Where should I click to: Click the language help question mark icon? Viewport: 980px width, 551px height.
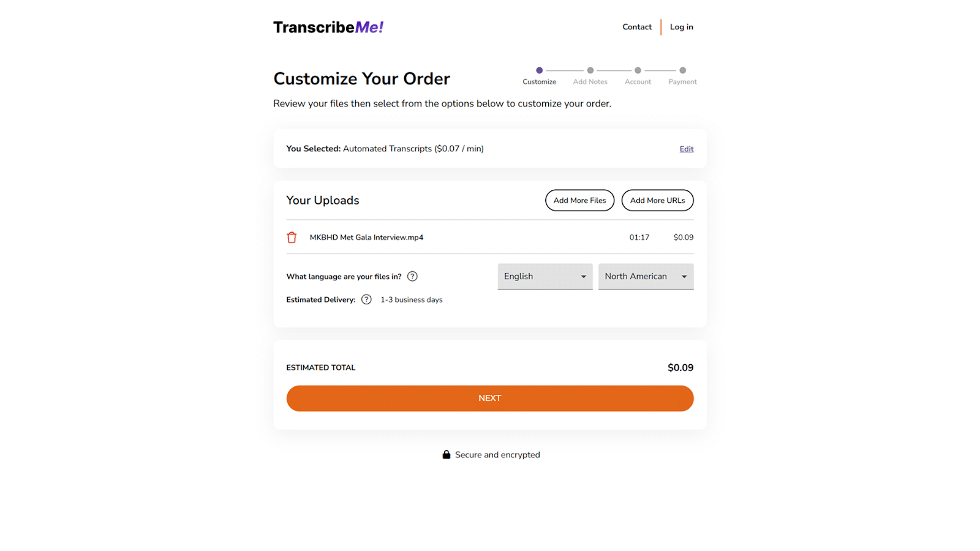[413, 276]
